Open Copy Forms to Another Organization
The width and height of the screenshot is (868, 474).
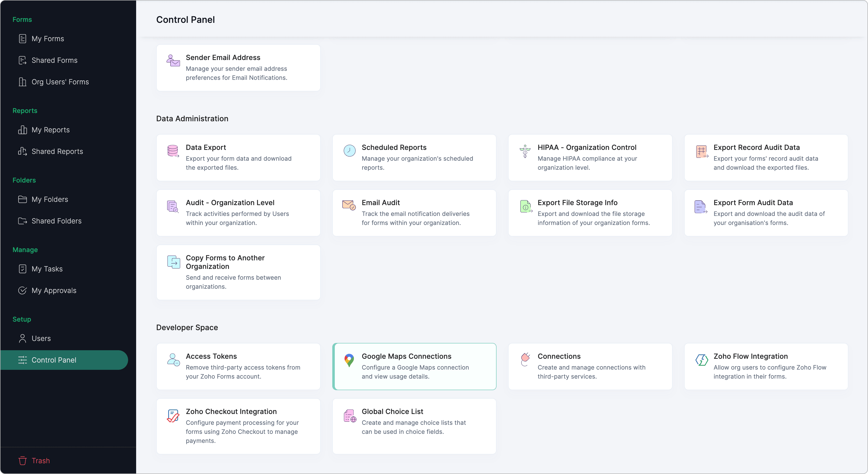(238, 272)
